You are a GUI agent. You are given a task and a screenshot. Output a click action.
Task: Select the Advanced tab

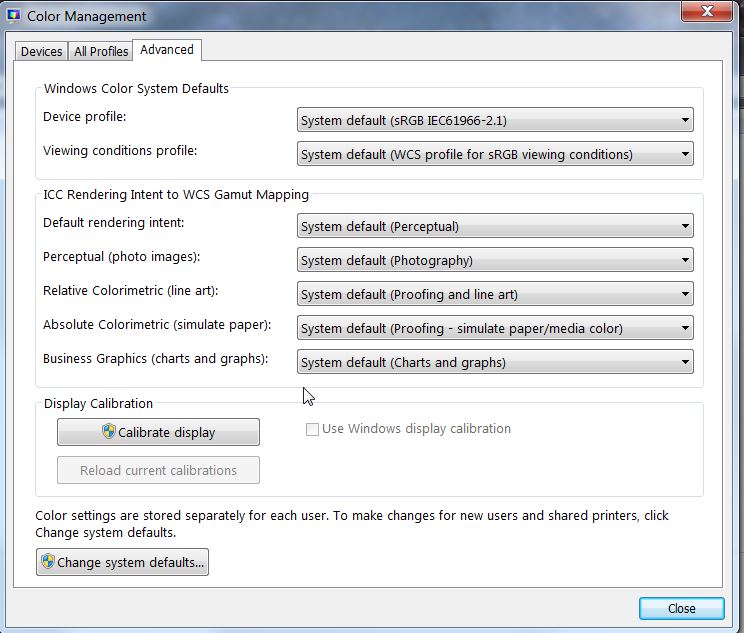point(167,50)
